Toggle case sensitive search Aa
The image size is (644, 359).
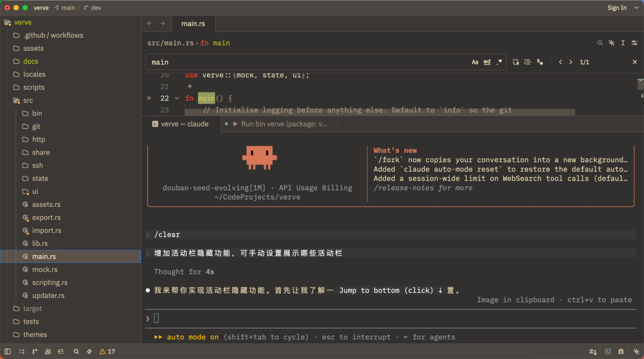pos(475,62)
